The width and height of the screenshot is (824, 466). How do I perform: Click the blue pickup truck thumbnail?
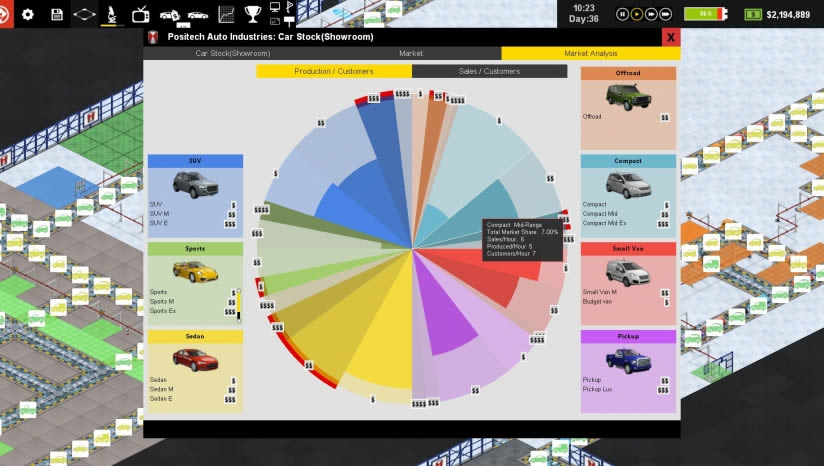(628, 360)
